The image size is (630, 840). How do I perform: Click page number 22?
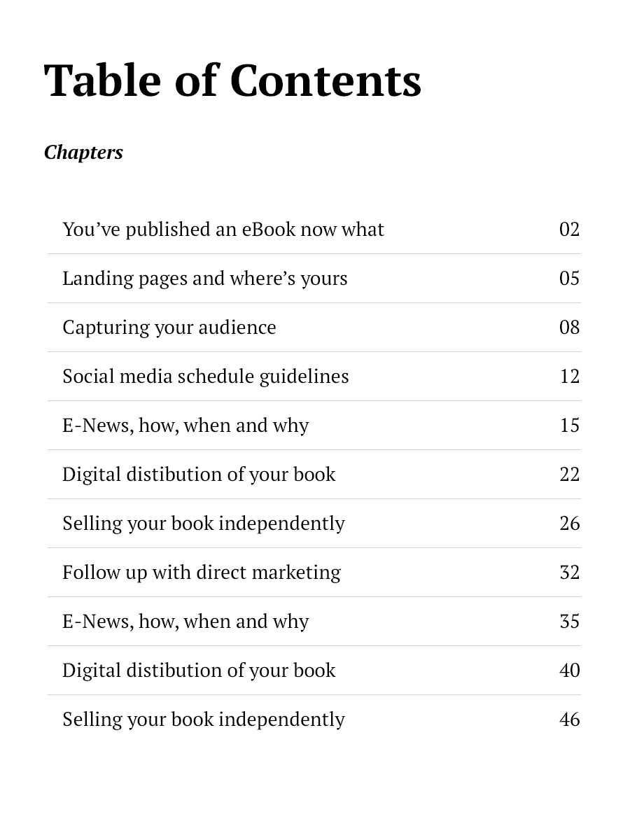tap(569, 475)
